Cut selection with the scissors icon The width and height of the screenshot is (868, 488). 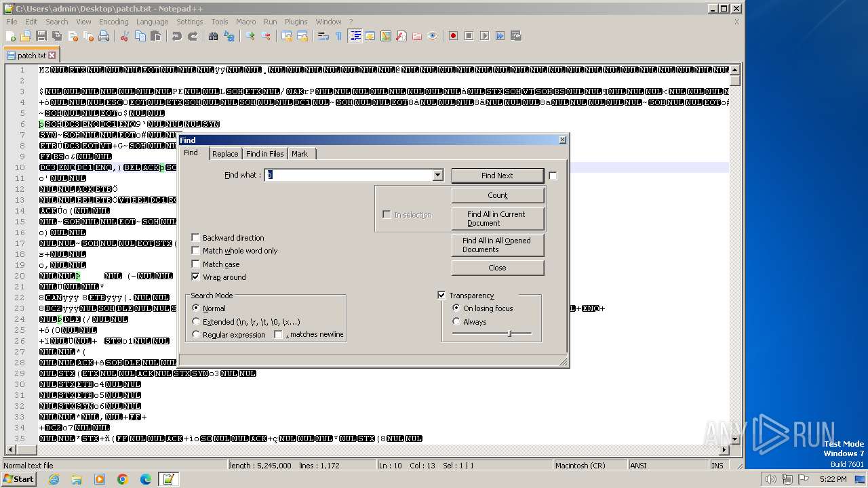125,36
